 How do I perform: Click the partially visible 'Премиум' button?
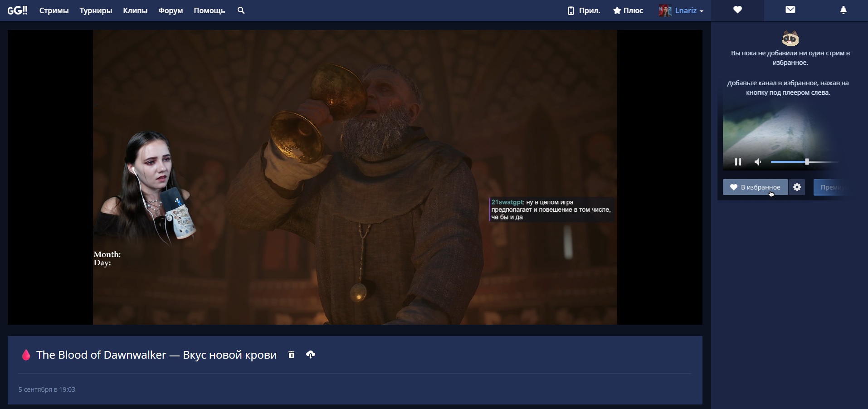(832, 187)
